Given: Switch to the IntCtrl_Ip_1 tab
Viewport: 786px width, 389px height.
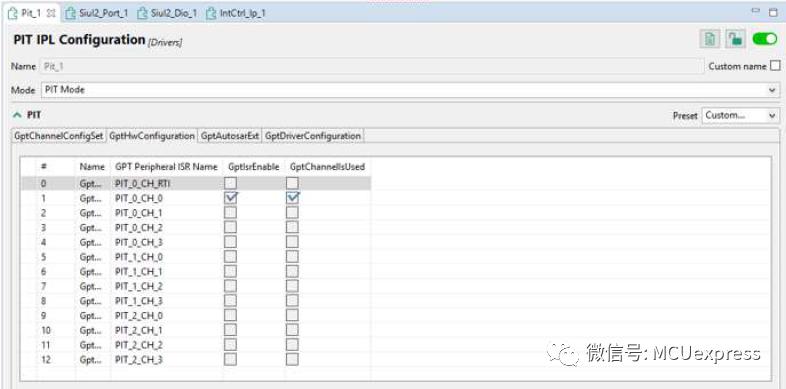Looking at the screenshot, I should tap(236, 14).
